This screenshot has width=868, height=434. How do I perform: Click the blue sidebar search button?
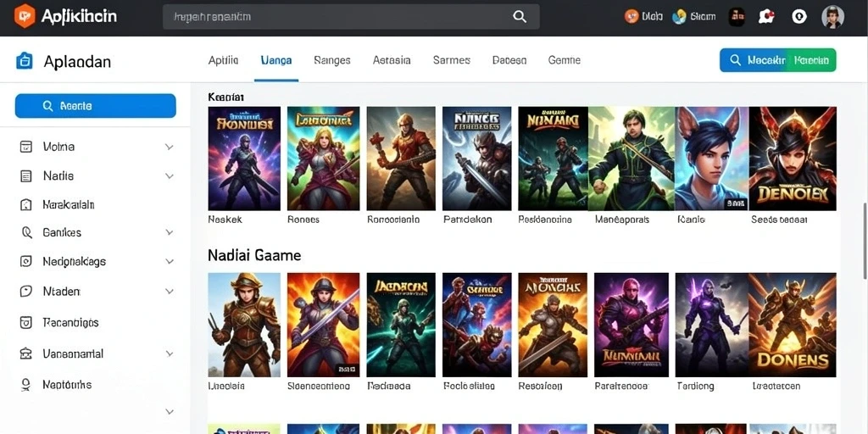pyautogui.click(x=95, y=106)
